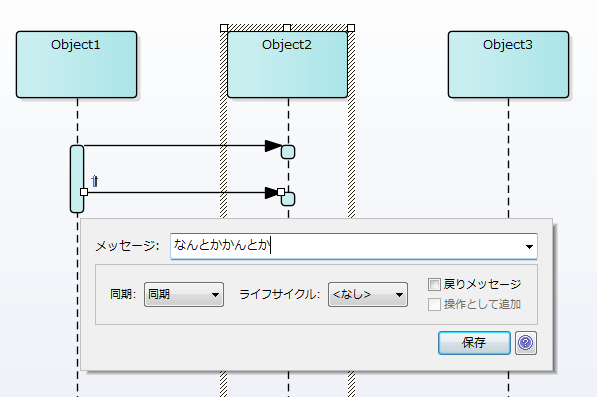
Task: Click the Object1 activation bar
Action: click(77, 179)
